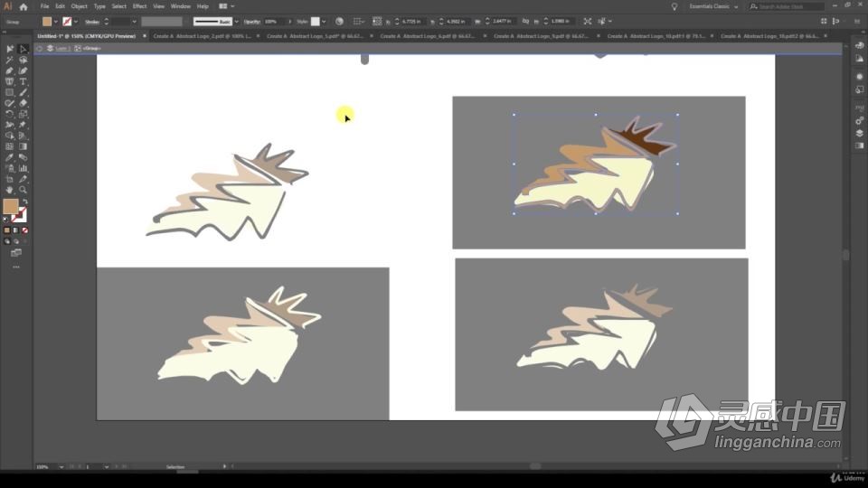
Task: Set paint mode to Gradient
Action: point(15,230)
